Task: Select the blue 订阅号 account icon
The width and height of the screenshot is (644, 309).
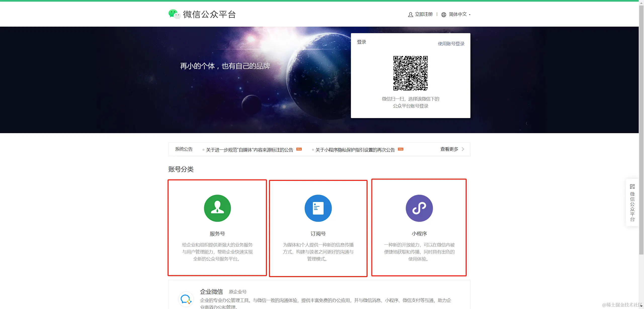Action: [x=318, y=208]
